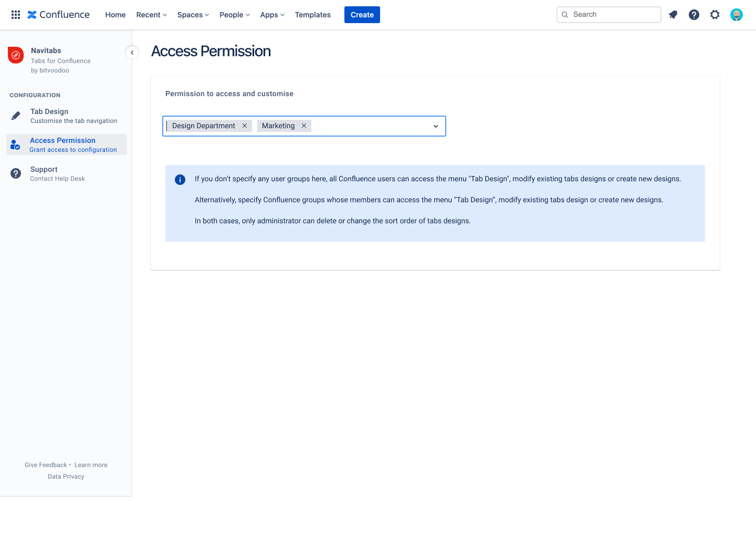Open the Tab Design configuration page

point(67,116)
